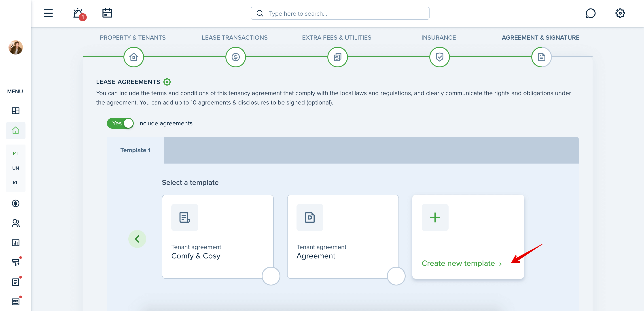Viewport: 644px width, 311px height.
Task: Go to Extra Fees & Utilities step label
Action: click(337, 38)
